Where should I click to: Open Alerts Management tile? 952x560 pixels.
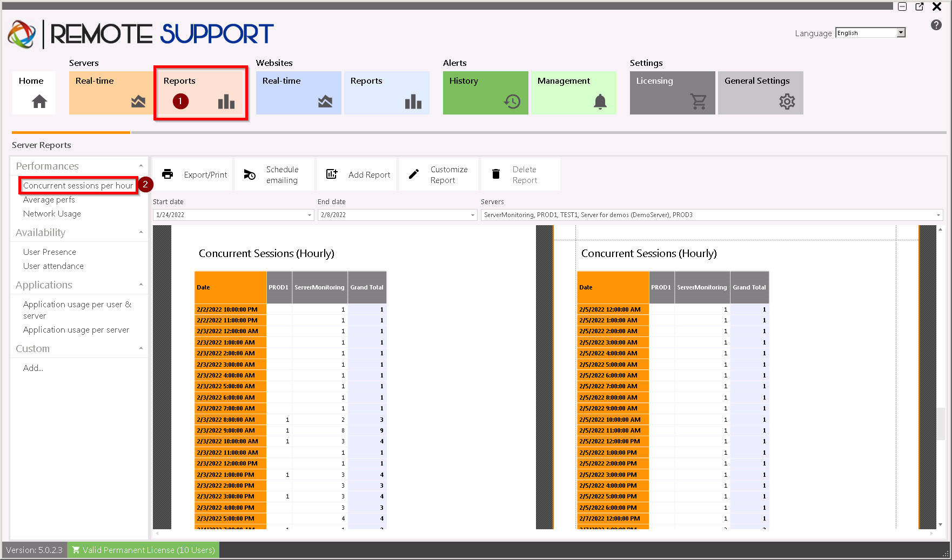pos(574,92)
